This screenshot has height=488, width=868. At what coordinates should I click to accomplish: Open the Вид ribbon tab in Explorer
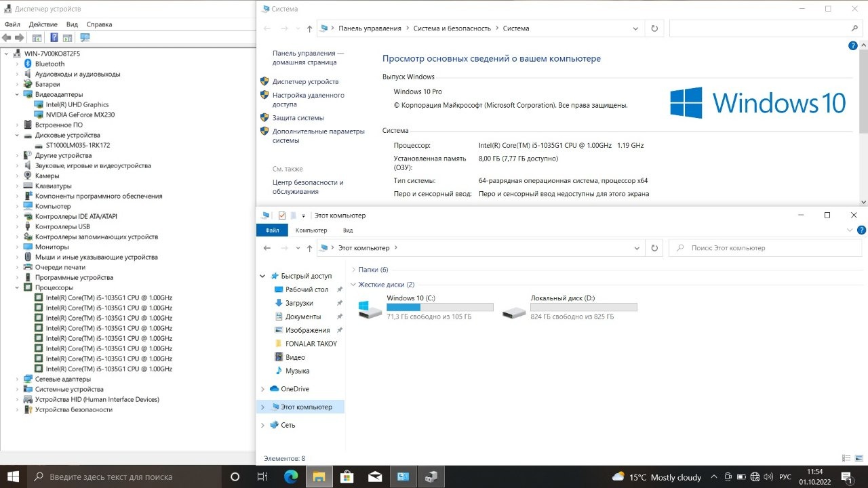pos(347,230)
